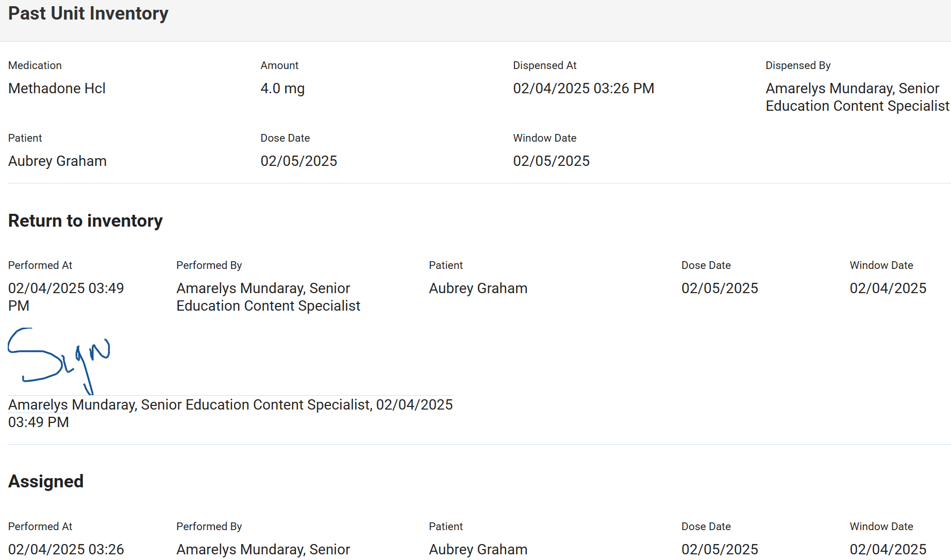
Task: Click the top summary Window Date 02/05/2025
Action: 551,161
